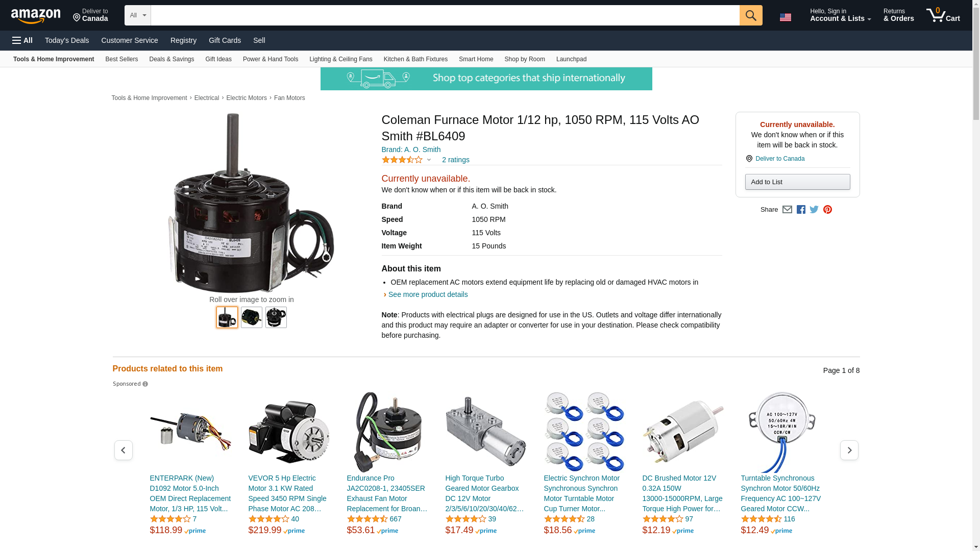Share product via email icon
Screen dimensions: 980x551
coord(787,210)
